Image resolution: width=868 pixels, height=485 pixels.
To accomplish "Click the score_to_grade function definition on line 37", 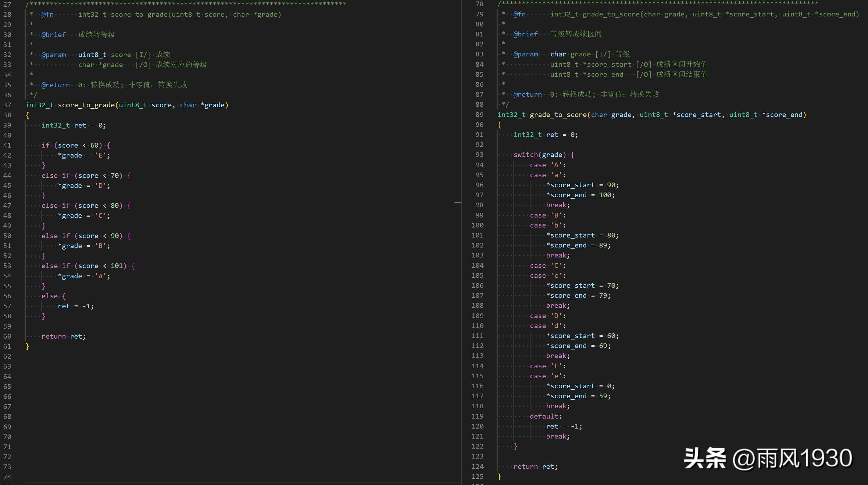I will pyautogui.click(x=127, y=105).
